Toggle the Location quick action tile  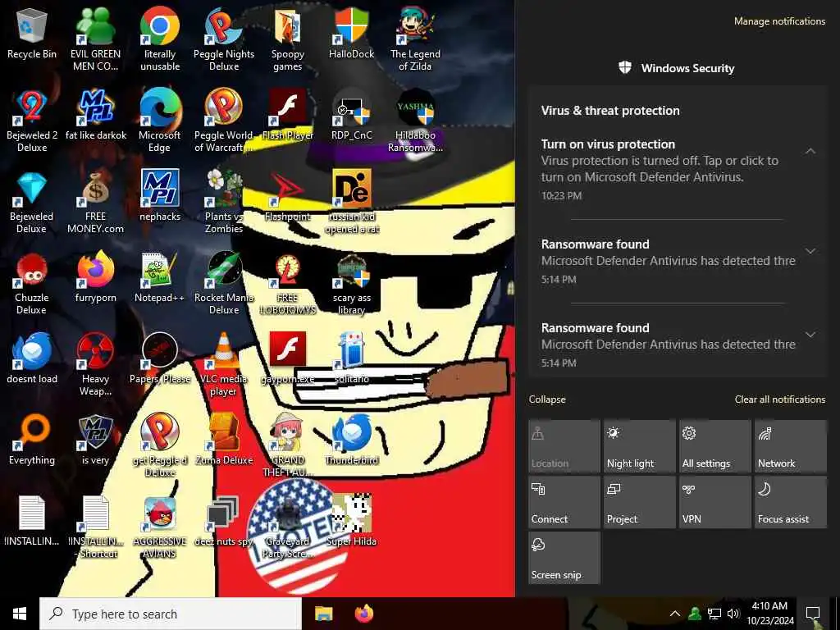tap(564, 446)
